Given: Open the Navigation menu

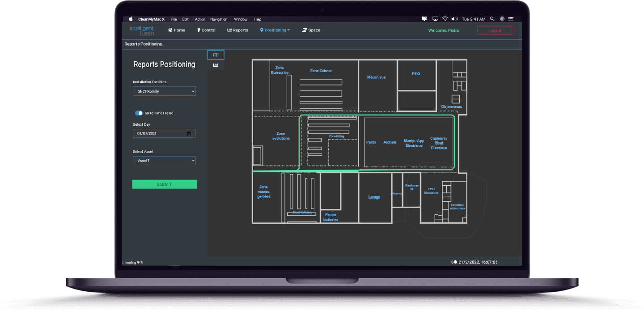Looking at the screenshot, I should pos(219,19).
